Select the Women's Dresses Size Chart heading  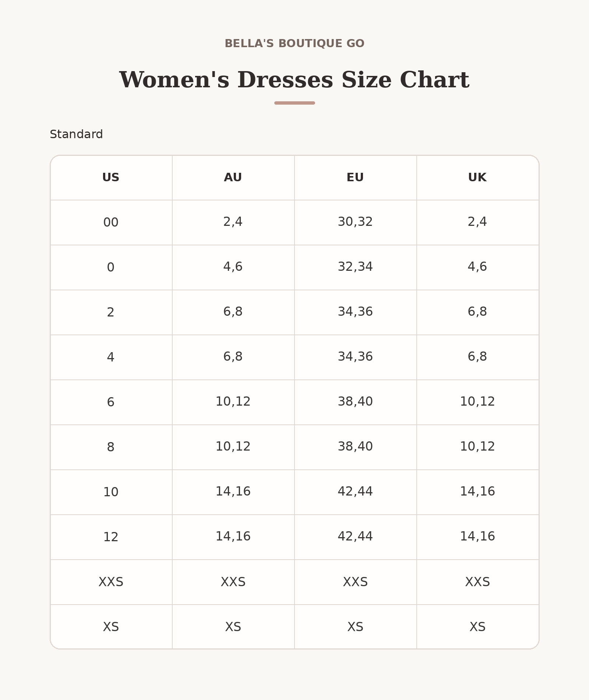pos(294,80)
